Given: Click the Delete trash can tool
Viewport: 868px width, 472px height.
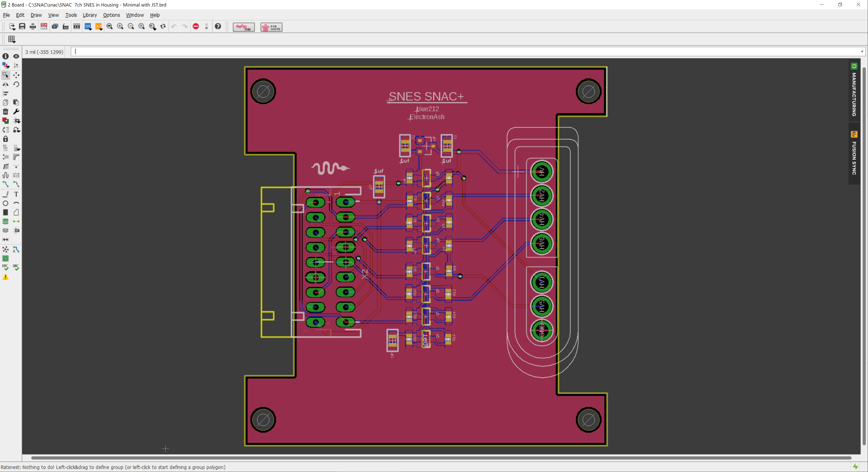Looking at the screenshot, I should coord(5,112).
